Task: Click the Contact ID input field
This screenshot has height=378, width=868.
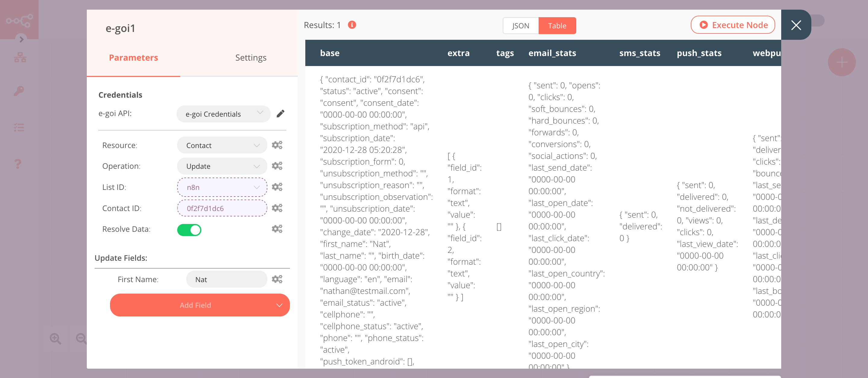Action: [x=222, y=208]
